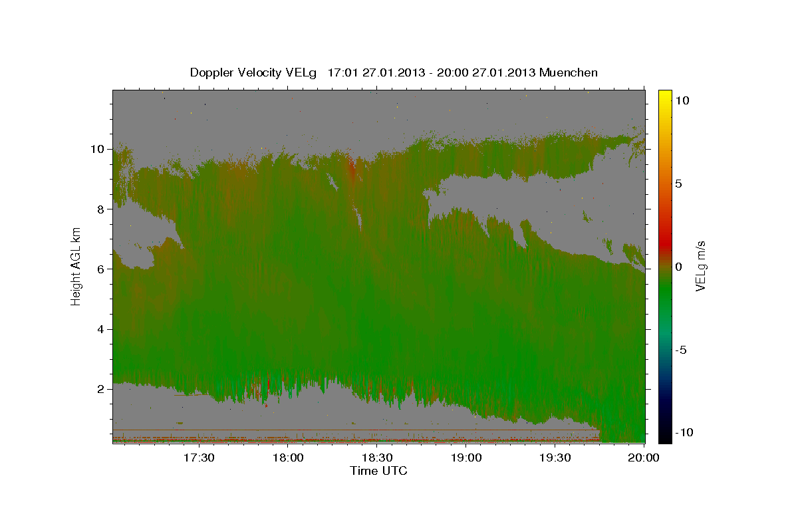This screenshot has width=798, height=532.
Task: Click the 'VELg m/s' colorbar label
Action: pyautogui.click(x=700, y=267)
